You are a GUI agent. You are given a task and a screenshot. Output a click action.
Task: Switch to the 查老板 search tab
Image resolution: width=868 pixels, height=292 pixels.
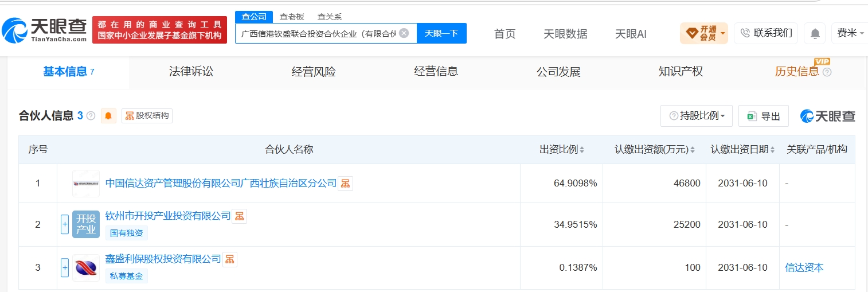292,17
